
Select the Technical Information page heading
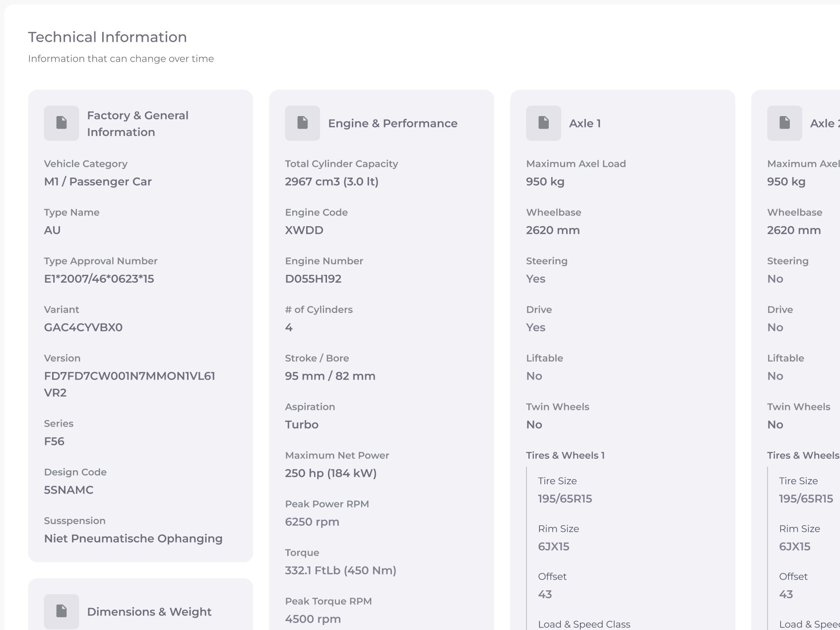coord(107,37)
